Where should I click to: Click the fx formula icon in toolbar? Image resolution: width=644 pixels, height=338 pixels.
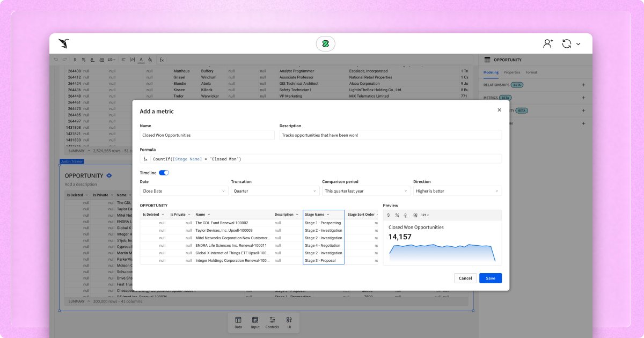click(162, 60)
